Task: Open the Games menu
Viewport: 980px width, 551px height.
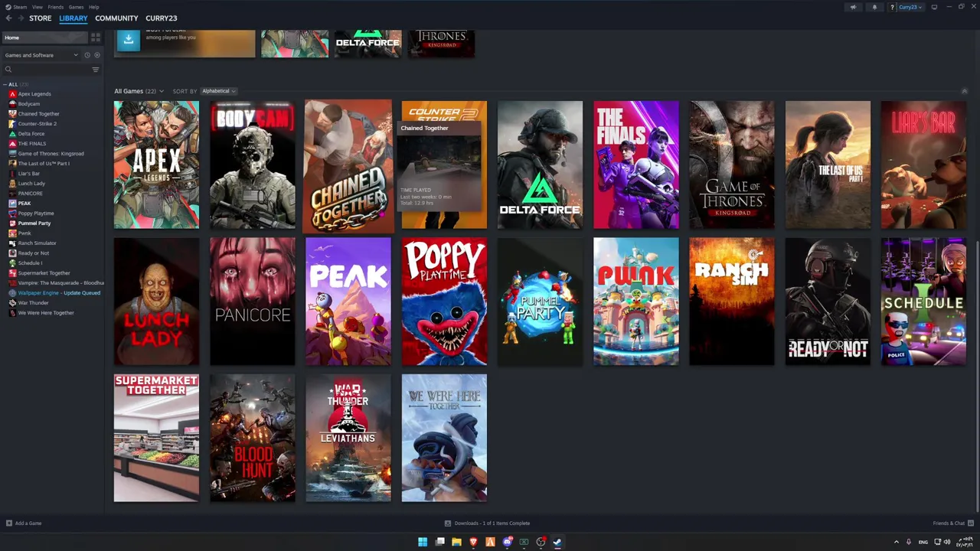Action: 76,7
